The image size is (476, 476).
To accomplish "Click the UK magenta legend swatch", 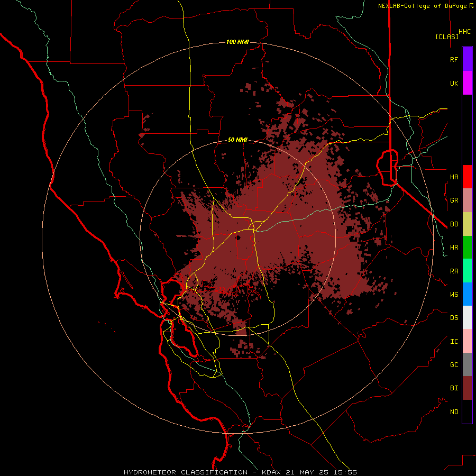I will pos(467,83).
